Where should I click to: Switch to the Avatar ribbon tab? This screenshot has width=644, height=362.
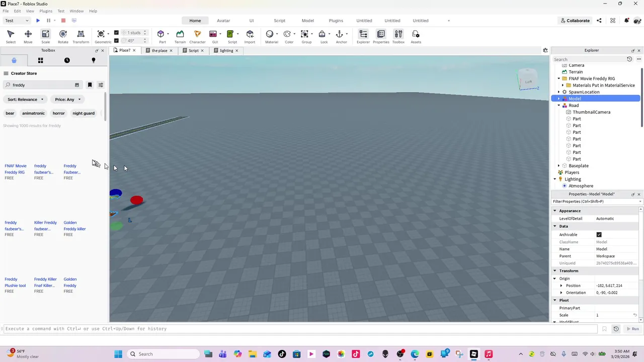click(x=223, y=21)
